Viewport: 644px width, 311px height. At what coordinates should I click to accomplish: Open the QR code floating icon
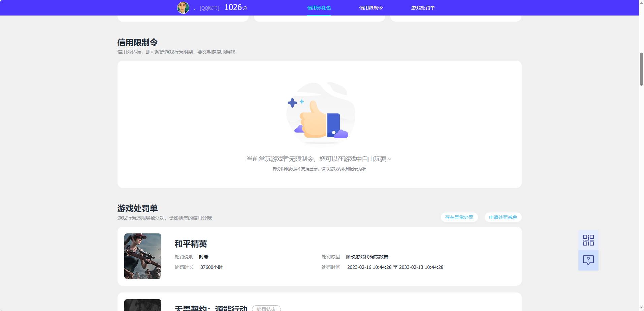coord(588,240)
